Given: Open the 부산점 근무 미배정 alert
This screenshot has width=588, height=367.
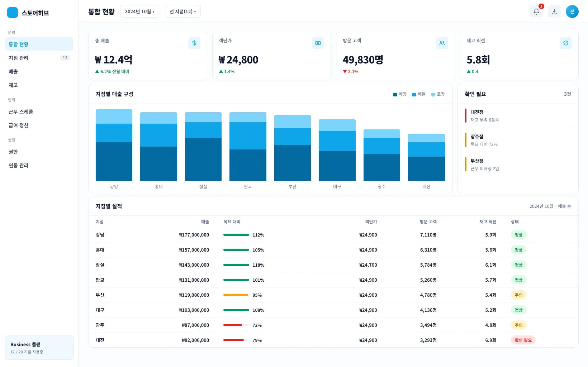Looking at the screenshot, I should (518, 165).
